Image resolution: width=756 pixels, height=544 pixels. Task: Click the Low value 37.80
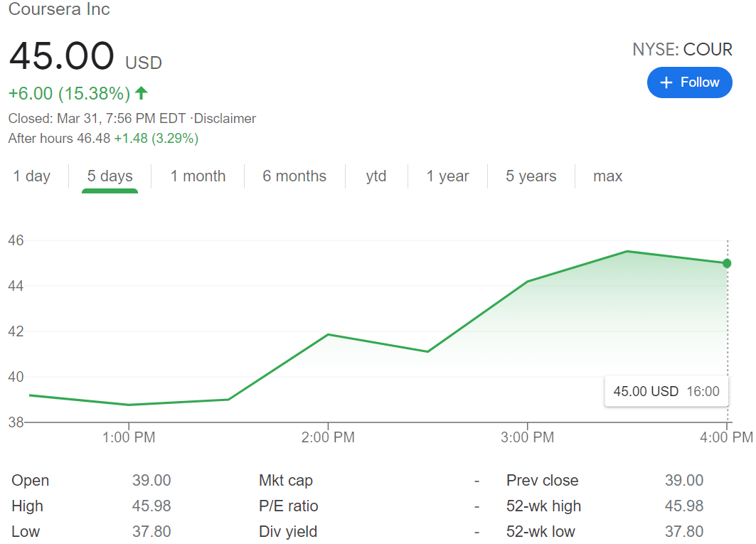(151, 531)
